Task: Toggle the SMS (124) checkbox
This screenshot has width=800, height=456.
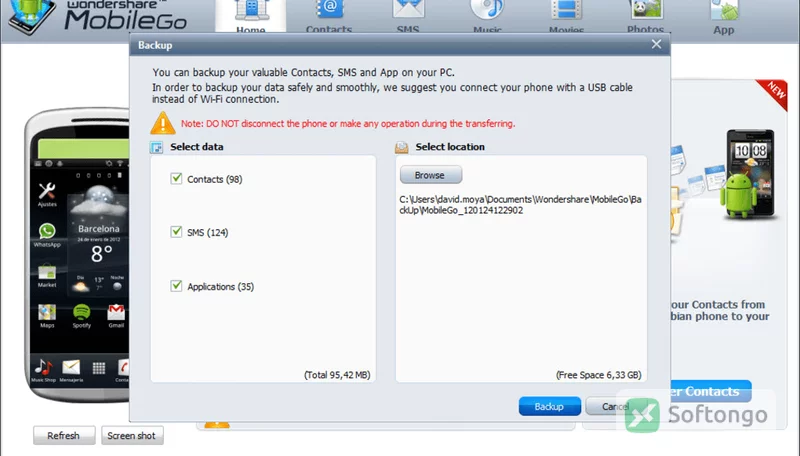Action: 176,232
